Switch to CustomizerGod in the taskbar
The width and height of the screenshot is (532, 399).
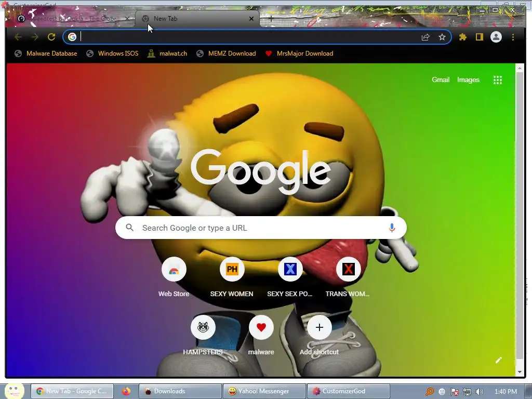click(x=348, y=391)
